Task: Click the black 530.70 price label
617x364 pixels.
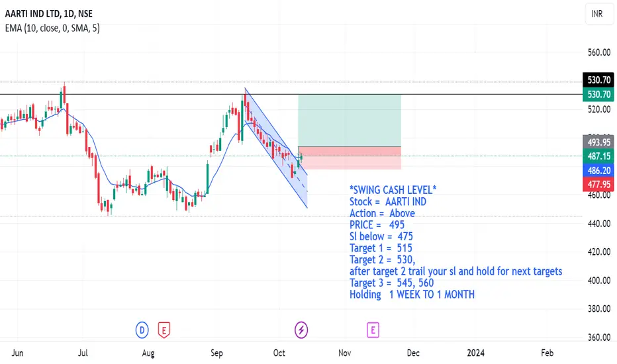Action: [x=598, y=80]
